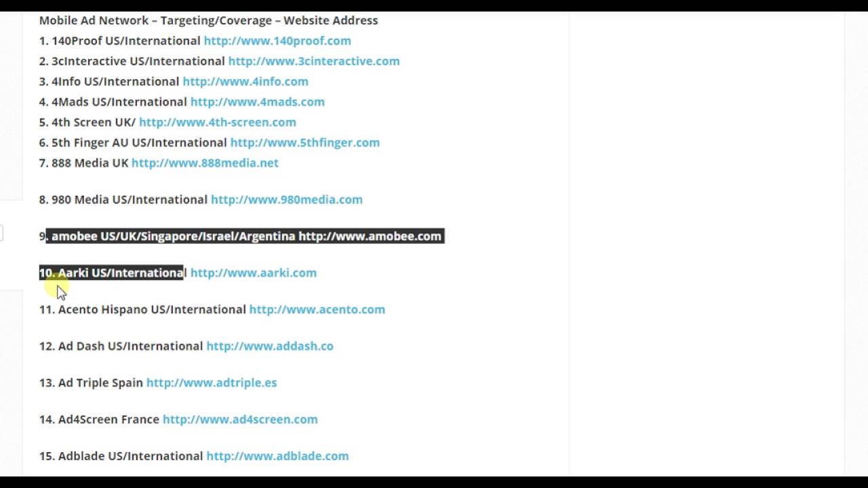Open the amobee.com link
Viewport: 868px width, 488px height.
point(370,236)
